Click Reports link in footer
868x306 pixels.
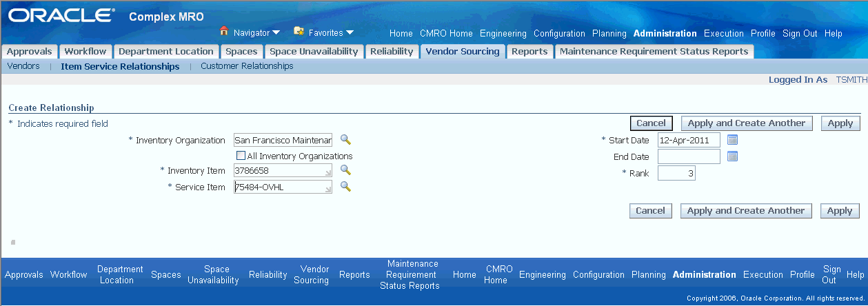click(x=354, y=274)
